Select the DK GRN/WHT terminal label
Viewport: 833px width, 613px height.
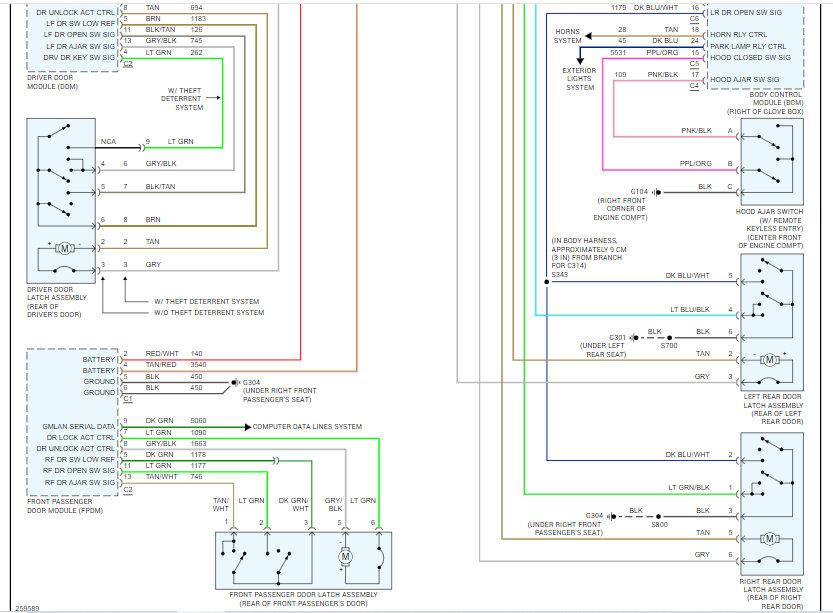click(293, 504)
